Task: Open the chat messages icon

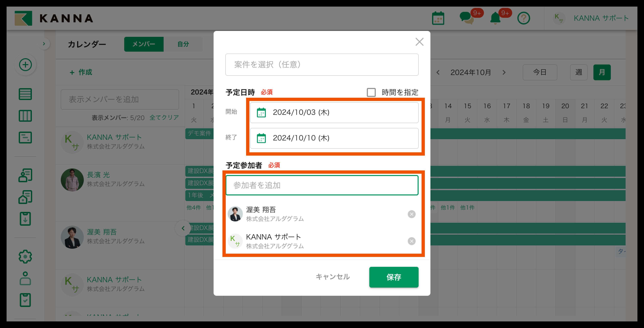Action: coord(466,18)
